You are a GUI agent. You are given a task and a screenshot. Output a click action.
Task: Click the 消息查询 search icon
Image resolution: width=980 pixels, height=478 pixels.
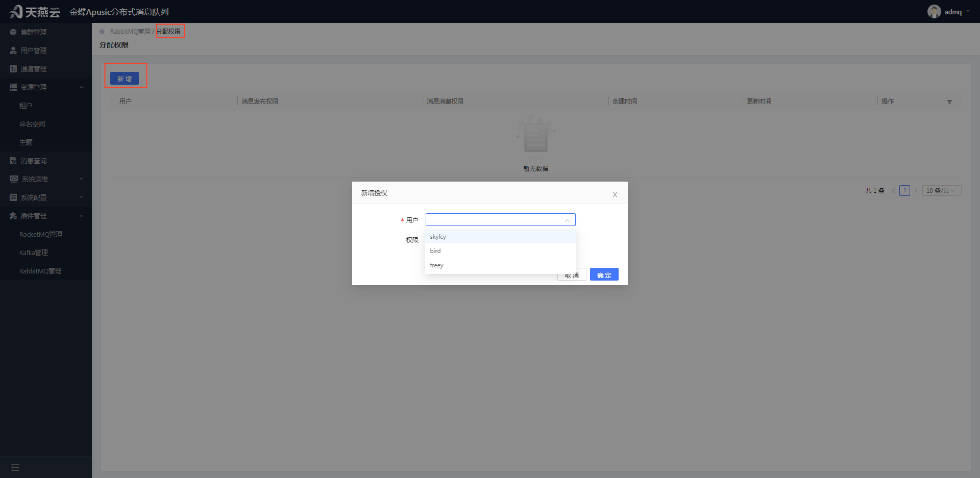(13, 161)
